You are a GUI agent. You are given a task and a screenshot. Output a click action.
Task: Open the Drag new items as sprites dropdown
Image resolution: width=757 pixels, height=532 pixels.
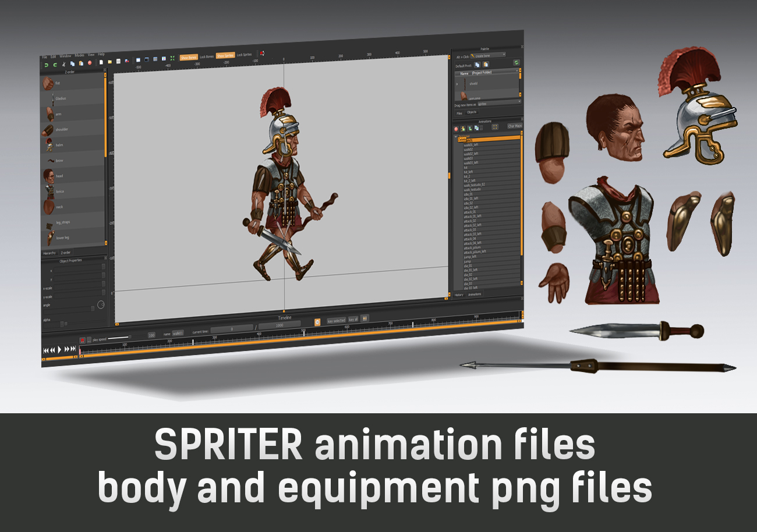point(499,104)
